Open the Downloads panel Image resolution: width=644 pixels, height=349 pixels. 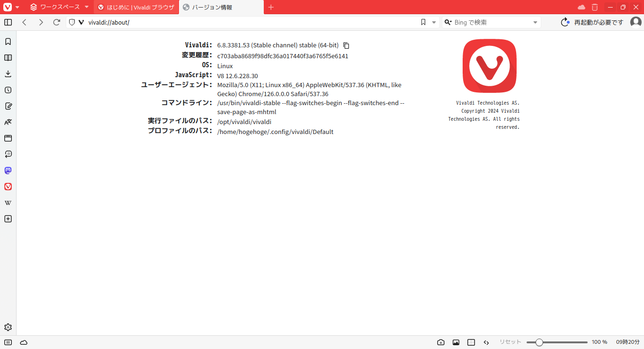tap(8, 73)
